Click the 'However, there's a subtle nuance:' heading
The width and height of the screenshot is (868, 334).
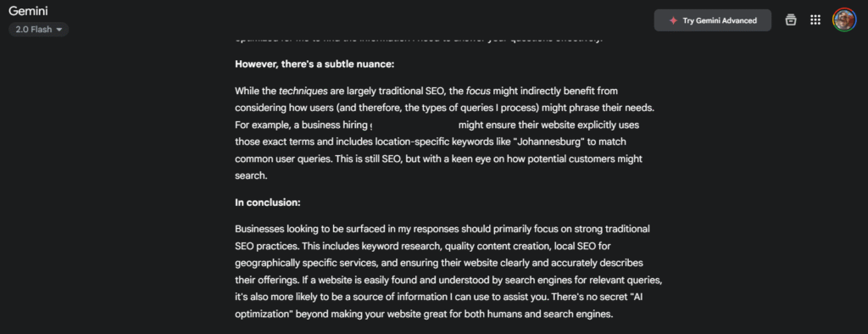(314, 64)
